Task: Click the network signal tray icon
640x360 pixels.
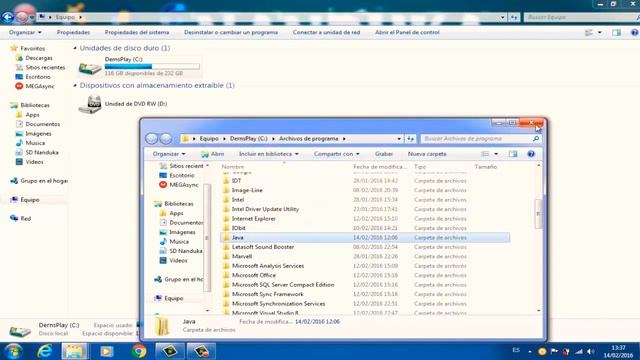Action: (579, 351)
